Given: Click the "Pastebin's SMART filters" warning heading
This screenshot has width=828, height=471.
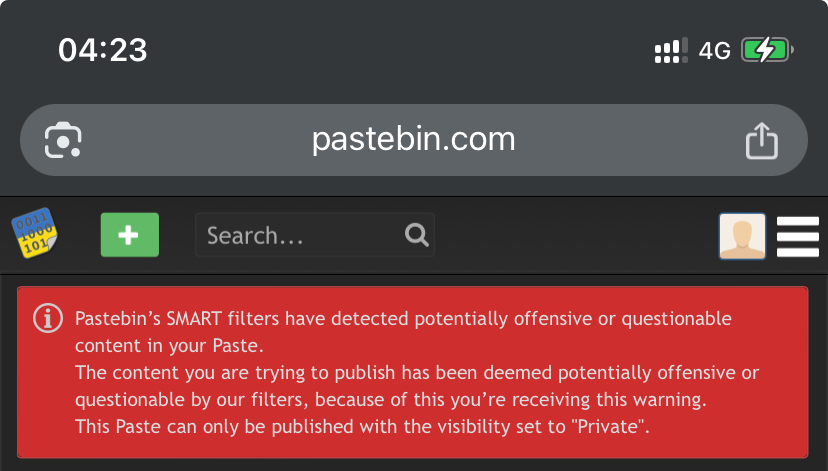Looking at the screenshot, I should tap(403, 318).
